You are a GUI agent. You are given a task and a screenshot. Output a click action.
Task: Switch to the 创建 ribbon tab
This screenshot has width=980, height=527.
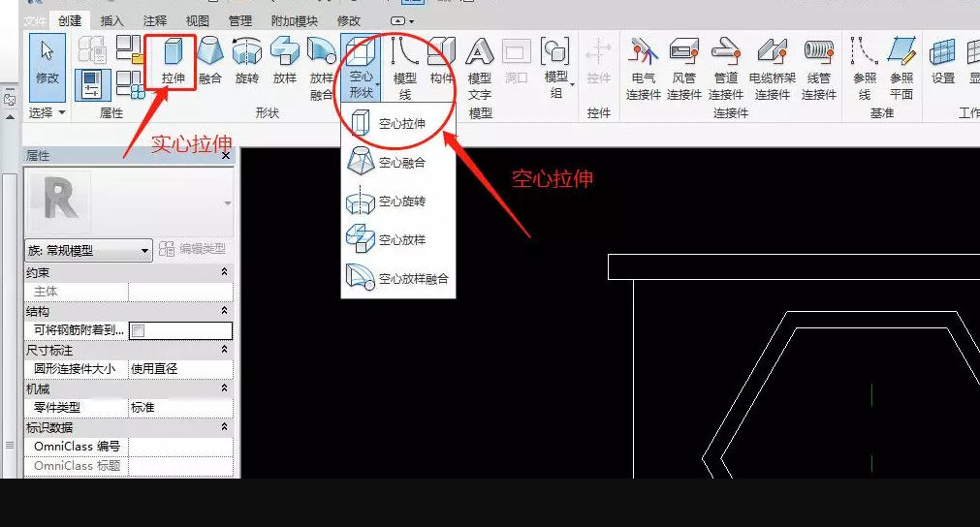click(x=70, y=20)
